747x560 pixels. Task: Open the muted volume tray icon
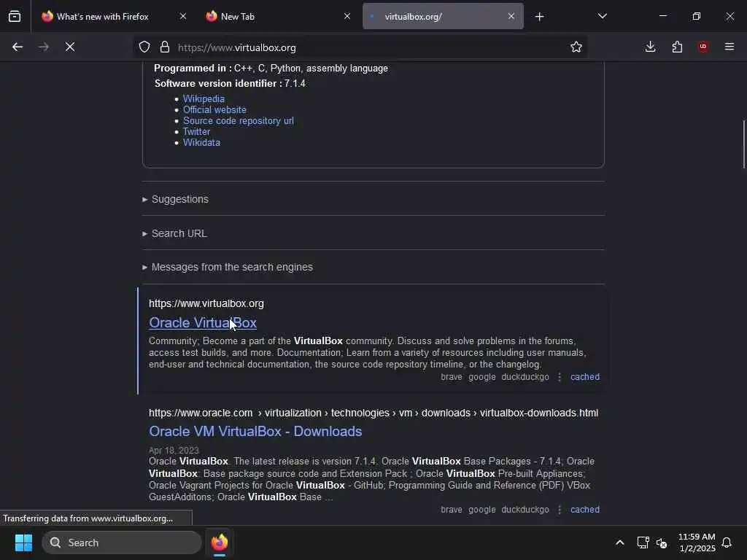click(661, 542)
